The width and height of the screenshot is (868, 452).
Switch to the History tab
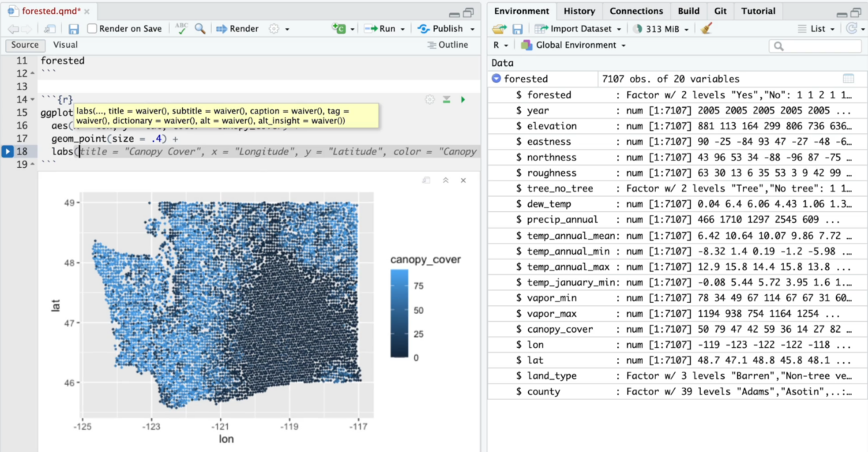(579, 11)
